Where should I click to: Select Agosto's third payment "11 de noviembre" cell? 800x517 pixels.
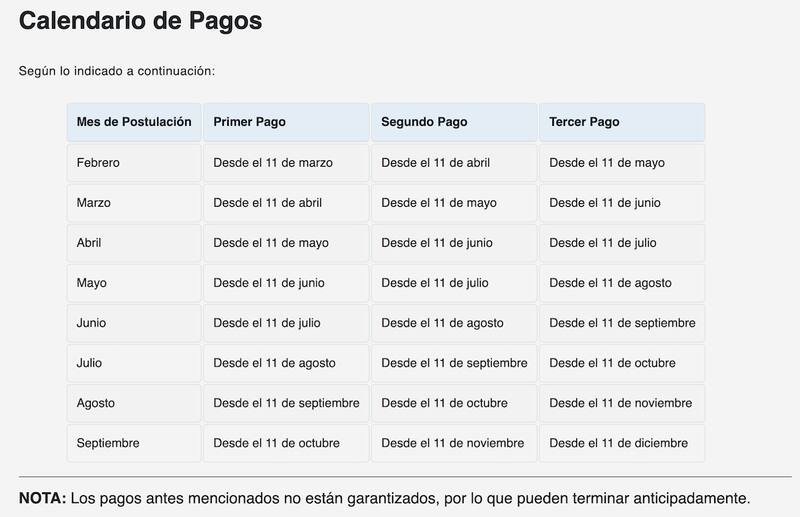pos(620,403)
